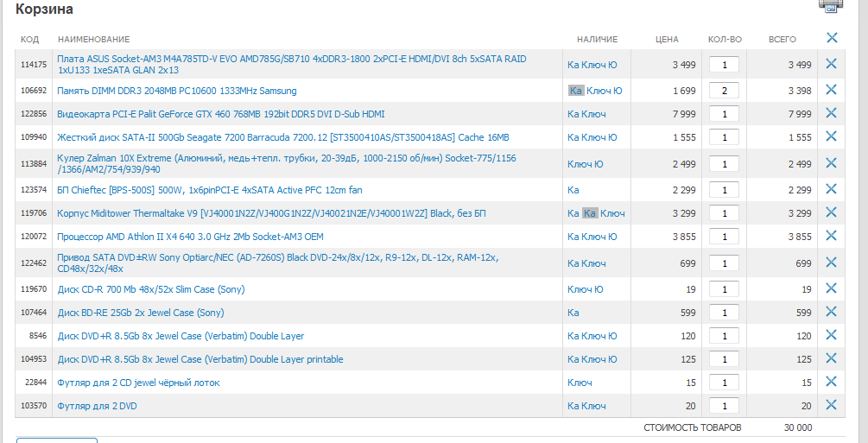Click availability 'Ка Ключ' for Palit GTX 460
The height and width of the screenshot is (443, 868).
[586, 114]
